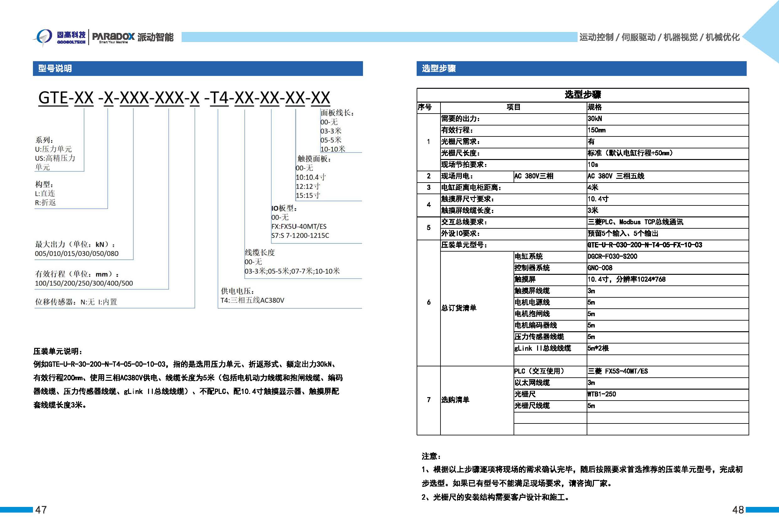Click the IO板型 options label
779x532 pixels.
tap(284, 208)
